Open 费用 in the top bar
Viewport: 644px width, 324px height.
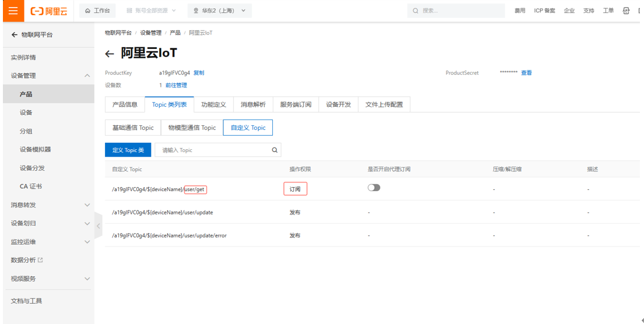point(520,10)
